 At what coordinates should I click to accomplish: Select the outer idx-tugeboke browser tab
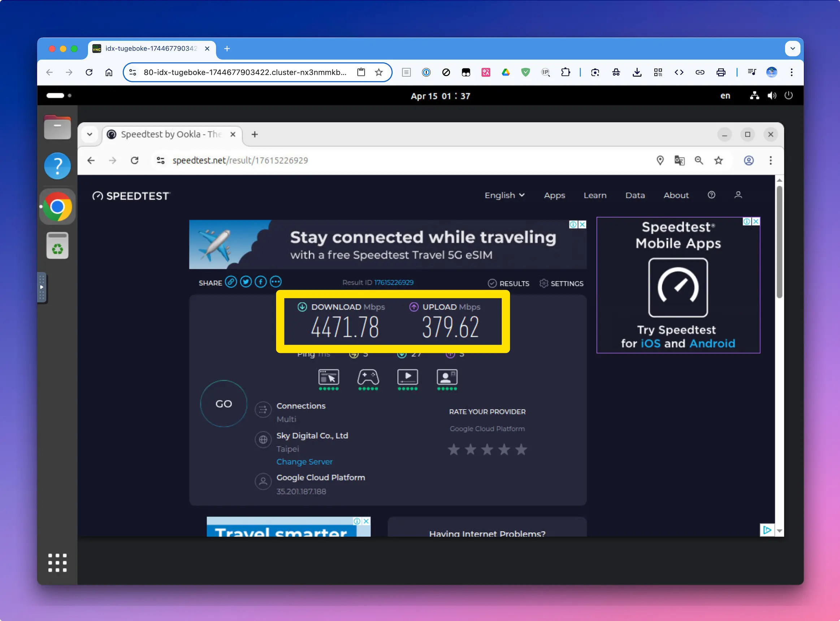(152, 48)
